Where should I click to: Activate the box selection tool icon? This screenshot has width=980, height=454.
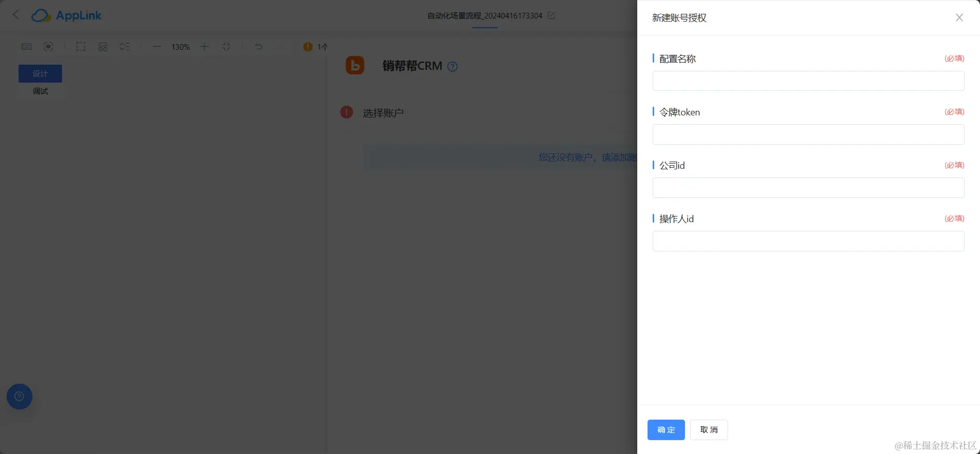pyautogui.click(x=81, y=47)
